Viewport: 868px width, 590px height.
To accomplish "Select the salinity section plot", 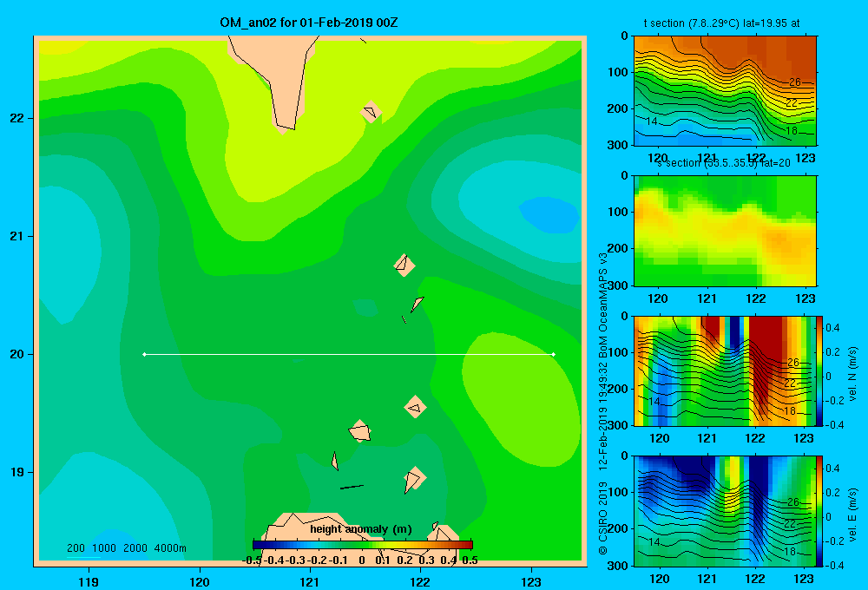I will (x=725, y=231).
